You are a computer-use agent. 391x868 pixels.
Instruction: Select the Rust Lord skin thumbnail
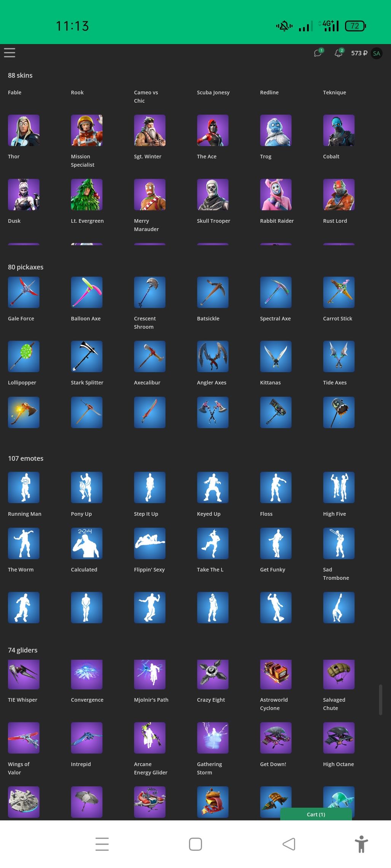(x=339, y=195)
